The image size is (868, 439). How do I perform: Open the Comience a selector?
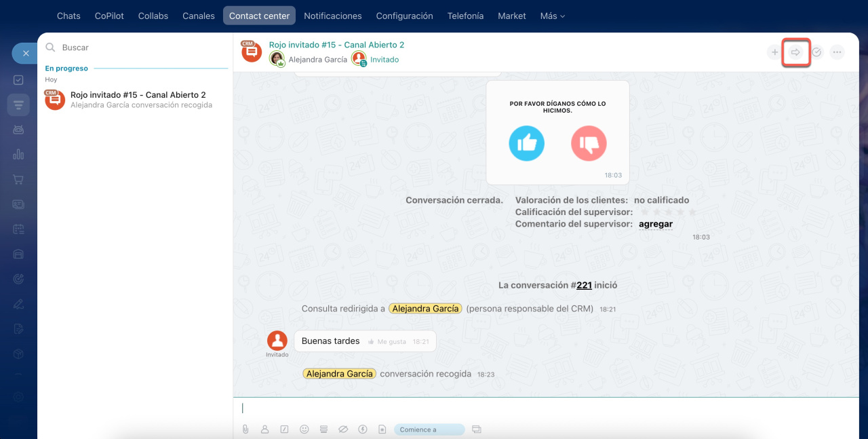429,430
